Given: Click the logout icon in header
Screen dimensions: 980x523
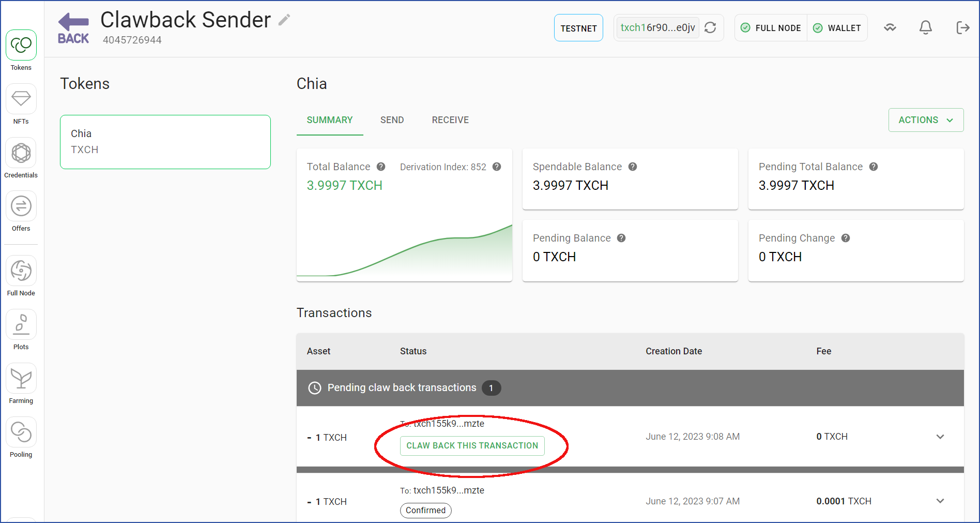Looking at the screenshot, I should [x=962, y=27].
